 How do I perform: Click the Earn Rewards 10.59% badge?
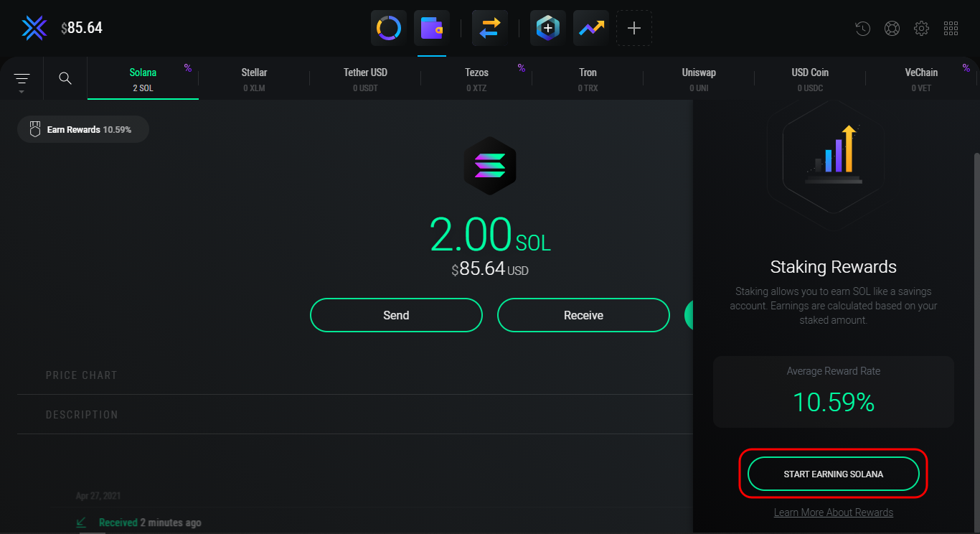point(83,130)
